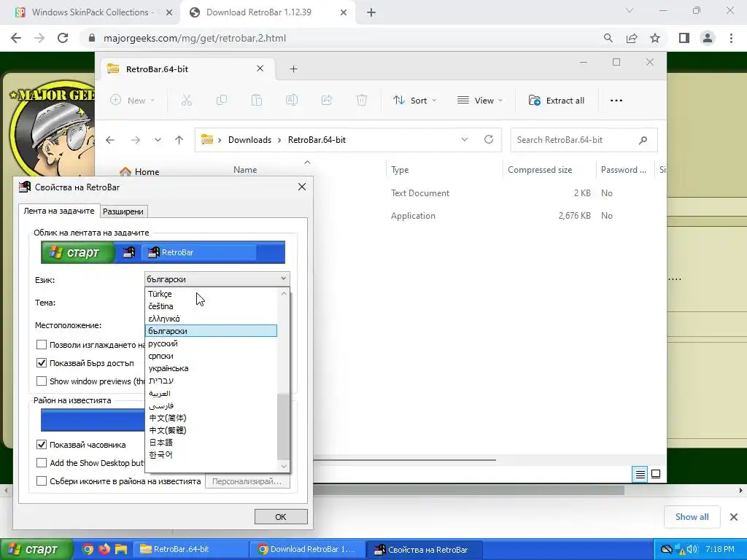Screen dimensions: 747x560
Task: Click down arrow of language list scrollbar
Action: [x=284, y=466]
